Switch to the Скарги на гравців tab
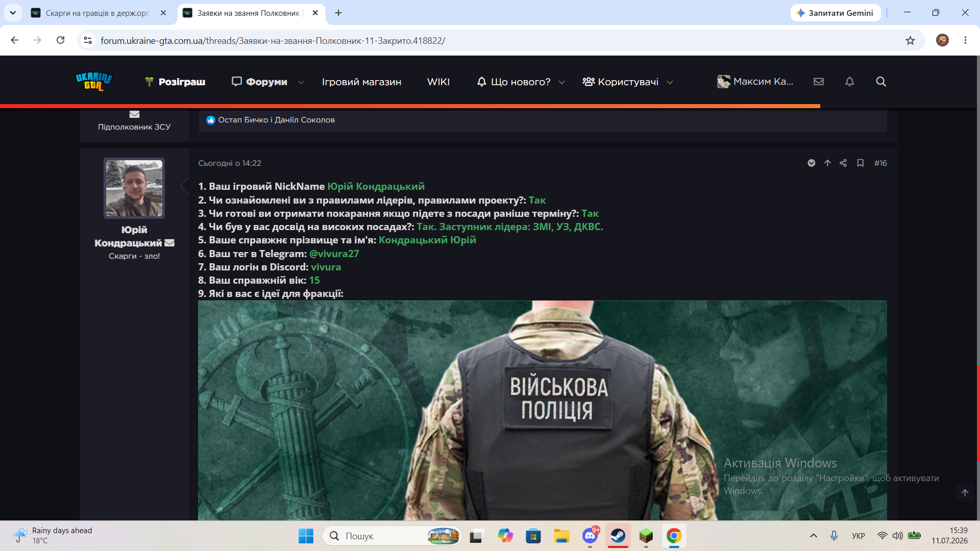Image resolution: width=980 pixels, height=551 pixels. (x=98, y=13)
